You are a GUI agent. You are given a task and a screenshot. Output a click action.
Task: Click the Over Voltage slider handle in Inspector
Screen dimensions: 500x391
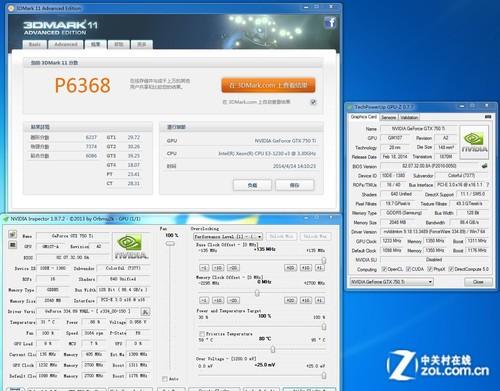click(323, 375)
